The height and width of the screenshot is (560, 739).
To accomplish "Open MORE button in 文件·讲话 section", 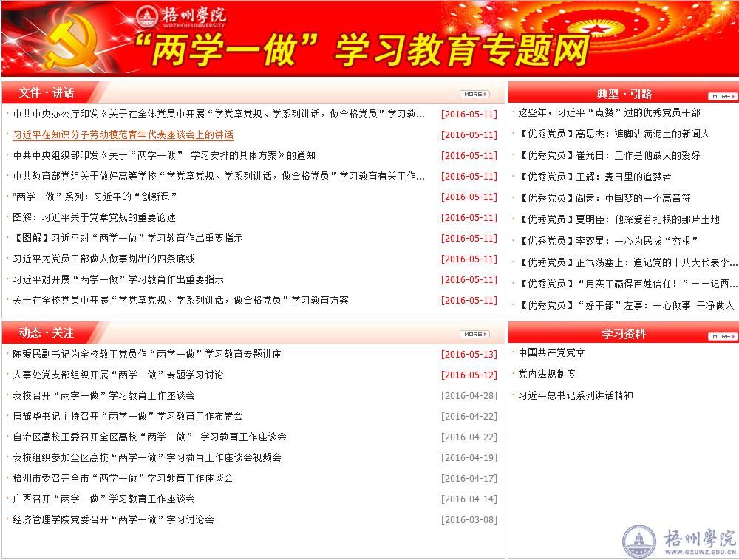I will pos(475,95).
